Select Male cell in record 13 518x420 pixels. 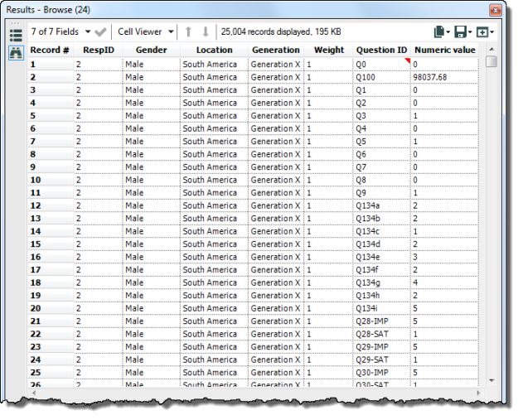[x=152, y=219]
